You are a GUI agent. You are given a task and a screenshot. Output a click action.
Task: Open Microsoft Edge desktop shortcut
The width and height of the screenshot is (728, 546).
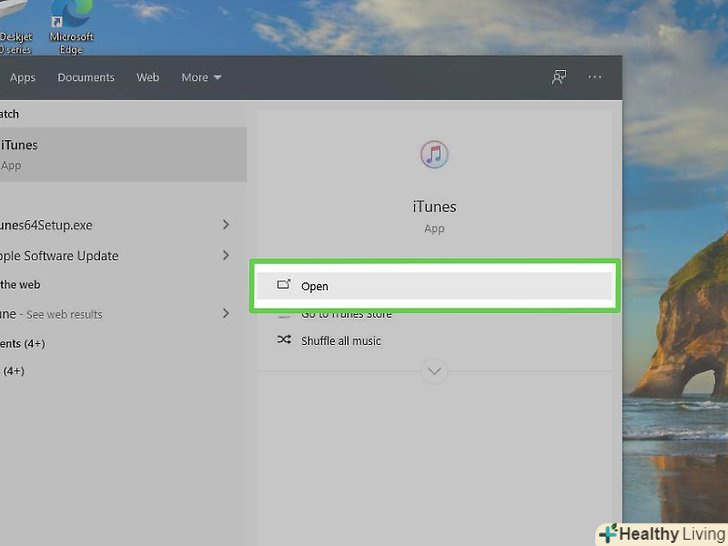click(71, 28)
